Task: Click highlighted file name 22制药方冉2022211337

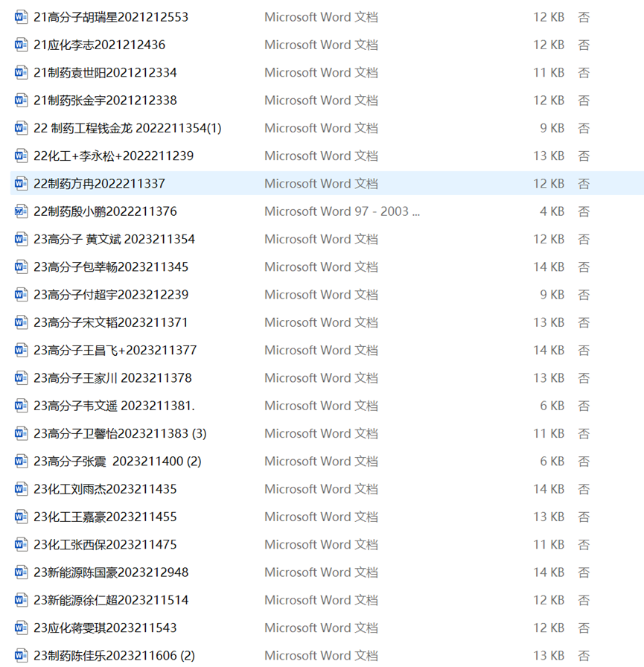Action: [100, 183]
